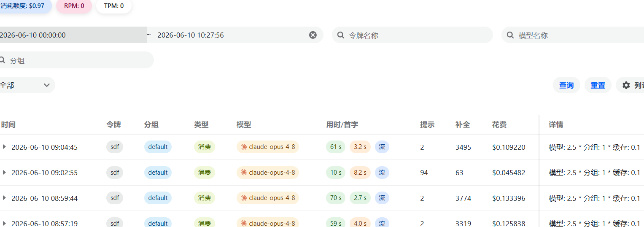This screenshot has height=227, width=644.
Task: Click the Claude icon in the 08:59:44 row
Action: 244,198
